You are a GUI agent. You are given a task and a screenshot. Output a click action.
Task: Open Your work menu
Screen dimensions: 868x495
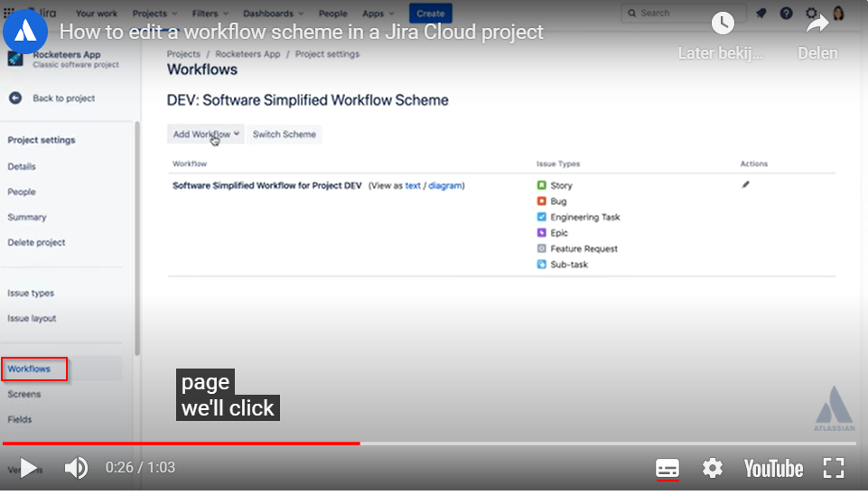tap(97, 14)
